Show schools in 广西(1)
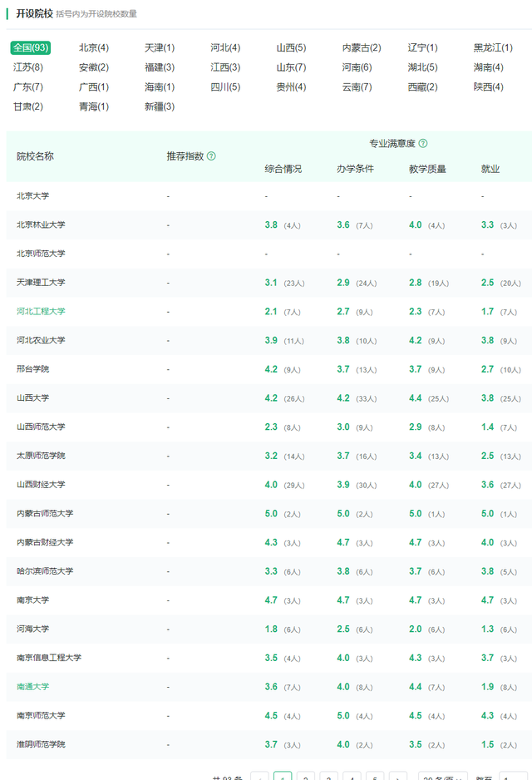 tap(94, 87)
